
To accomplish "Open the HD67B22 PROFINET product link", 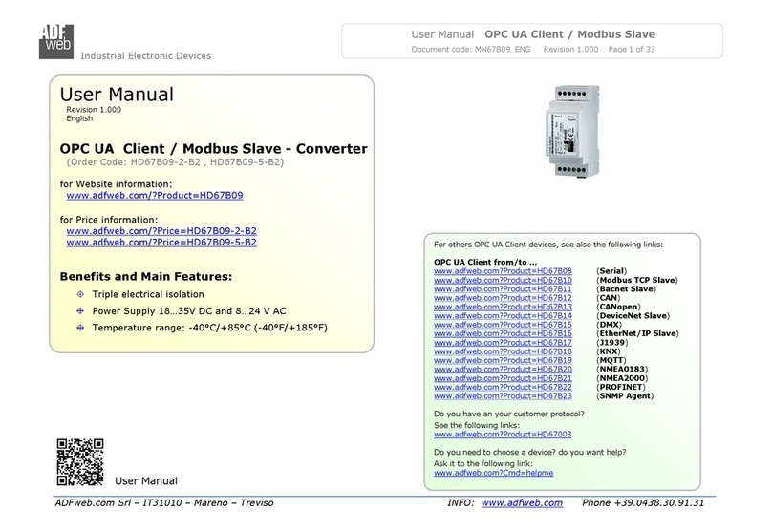I will coord(503,388).
